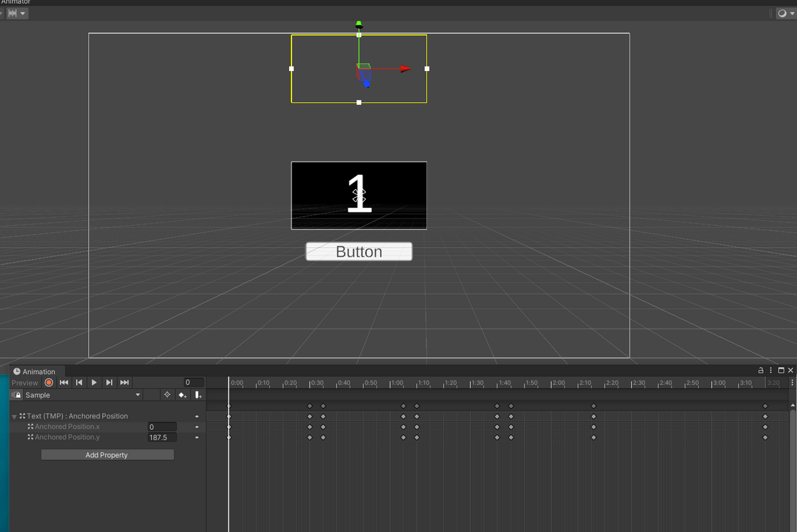Enable Preview mode in the Animation window
This screenshot has height=532, width=797.
pos(25,383)
